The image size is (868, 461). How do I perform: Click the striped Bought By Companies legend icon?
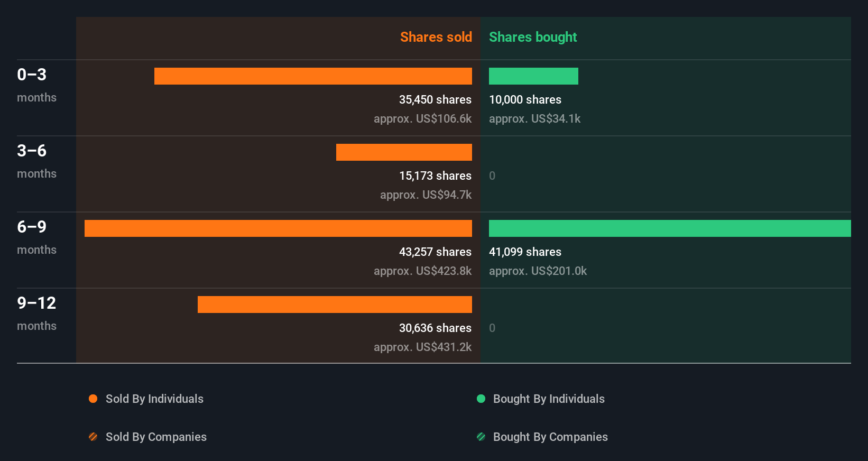[x=481, y=437]
